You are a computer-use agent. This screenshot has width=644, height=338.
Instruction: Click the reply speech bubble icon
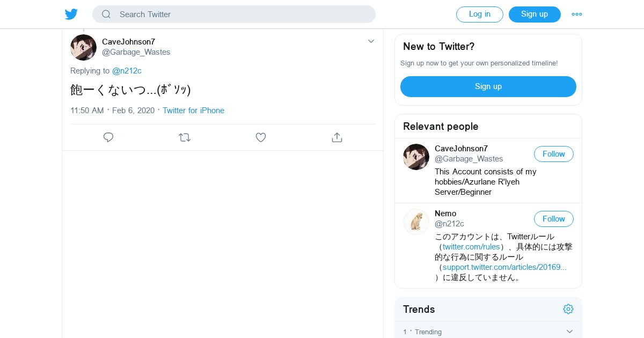(x=108, y=137)
